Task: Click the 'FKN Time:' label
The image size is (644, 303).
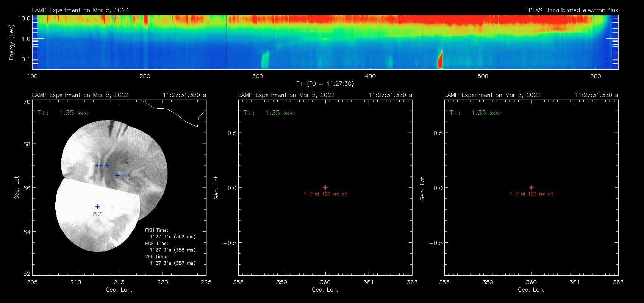Action: tap(156, 230)
